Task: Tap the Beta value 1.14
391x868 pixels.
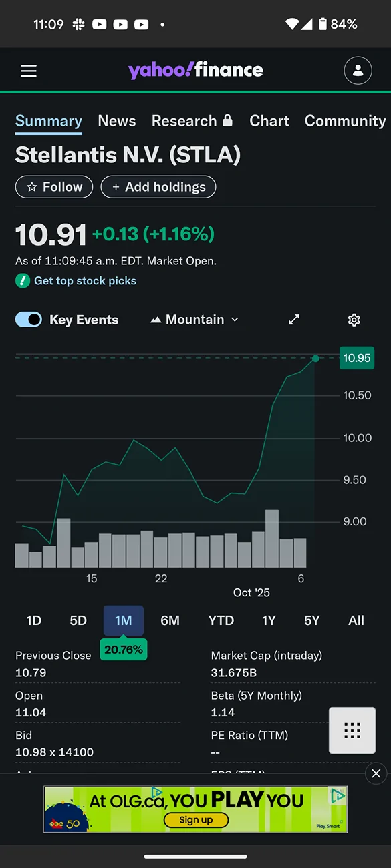Action: click(223, 713)
